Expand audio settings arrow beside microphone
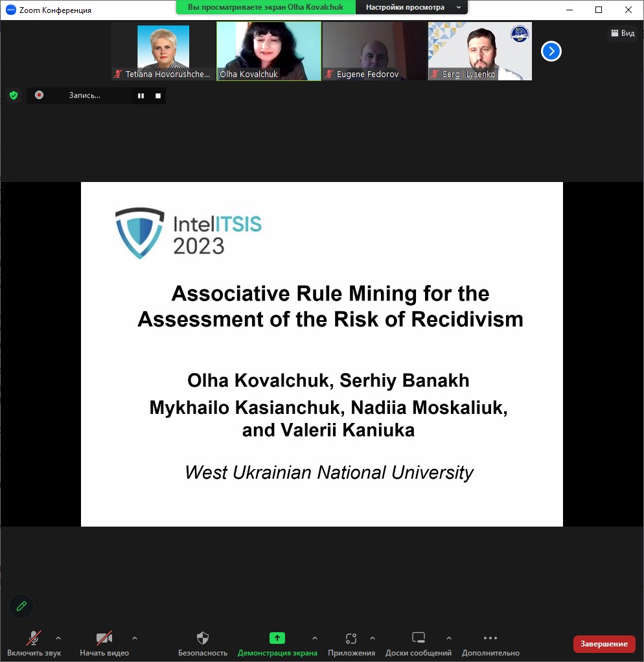The height and width of the screenshot is (662, 644). pyautogui.click(x=58, y=638)
